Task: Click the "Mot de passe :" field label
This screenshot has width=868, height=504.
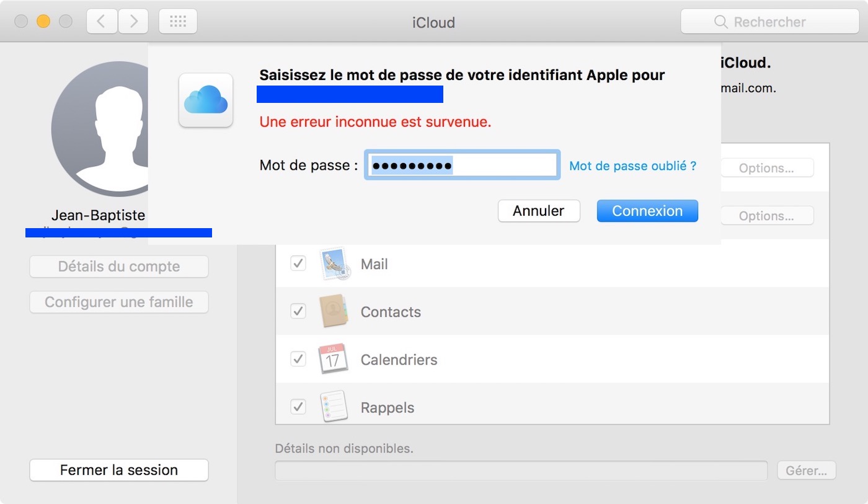Action: point(309,166)
